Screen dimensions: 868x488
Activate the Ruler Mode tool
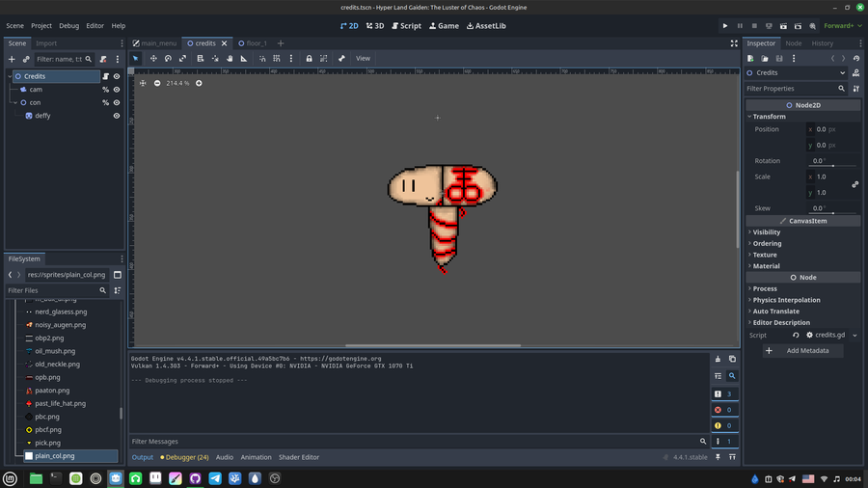pos(244,58)
